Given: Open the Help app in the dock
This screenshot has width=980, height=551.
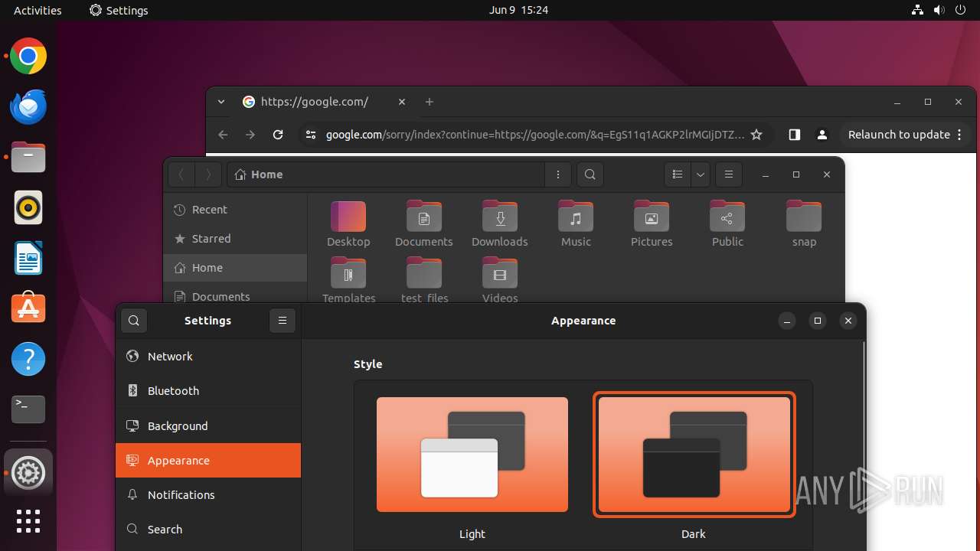Looking at the screenshot, I should (x=28, y=359).
